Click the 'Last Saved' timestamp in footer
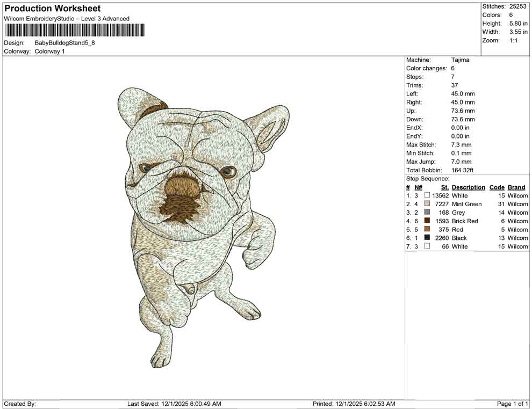Screen dimensions: 532x409 [175, 404]
